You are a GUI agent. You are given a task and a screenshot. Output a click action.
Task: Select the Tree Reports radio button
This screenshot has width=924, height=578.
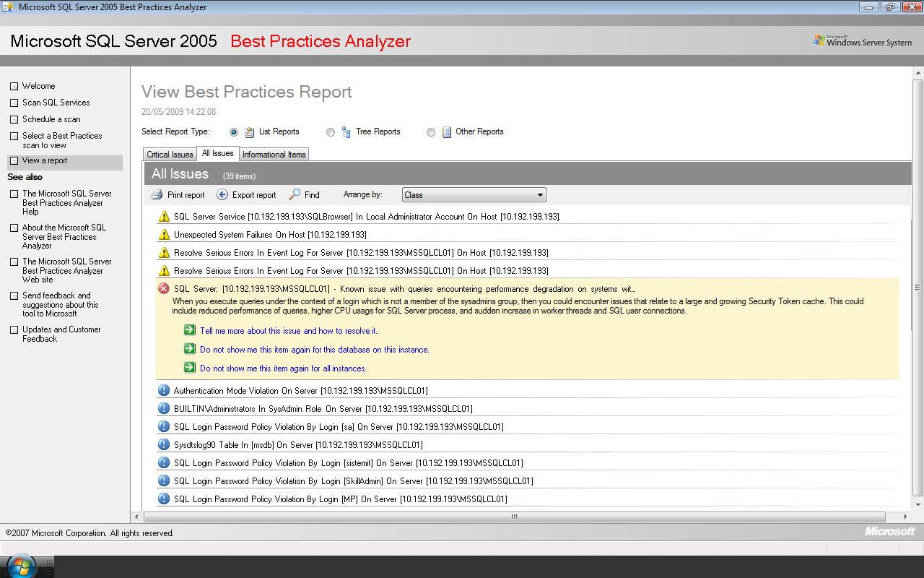[x=331, y=132]
